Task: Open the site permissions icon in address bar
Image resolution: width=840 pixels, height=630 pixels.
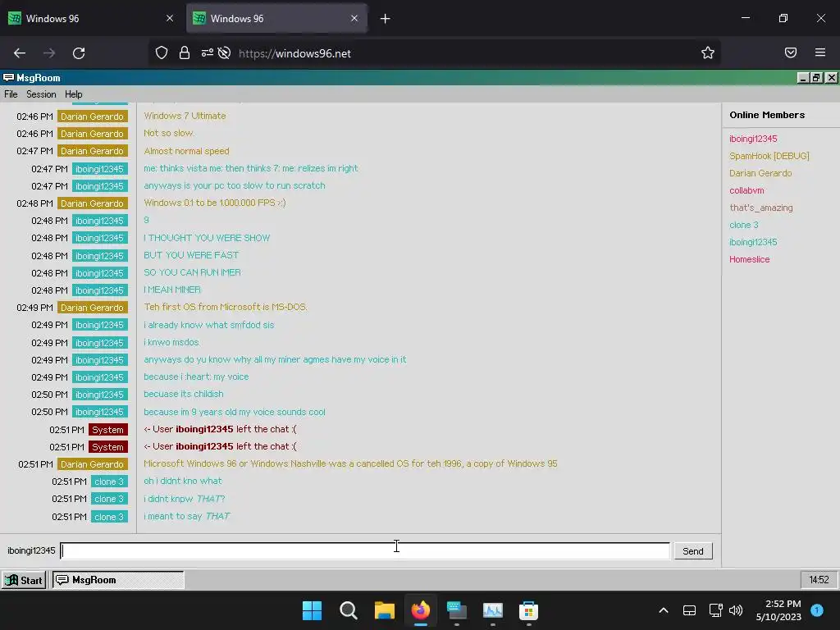Action: pyautogui.click(x=208, y=53)
